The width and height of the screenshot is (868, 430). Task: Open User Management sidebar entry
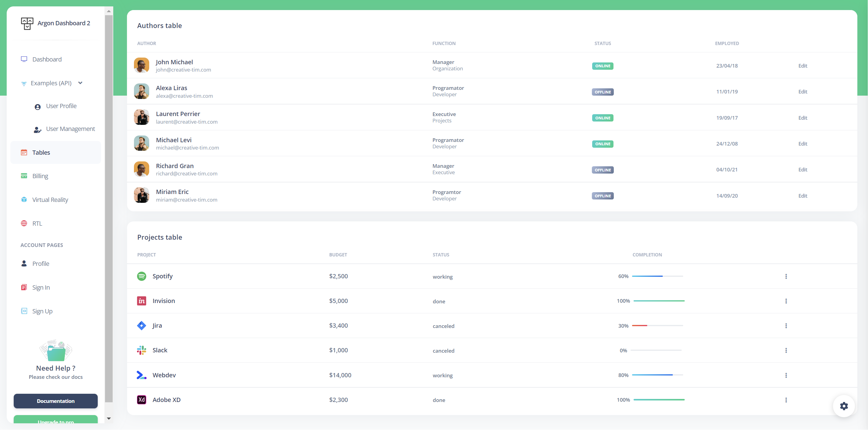point(70,129)
